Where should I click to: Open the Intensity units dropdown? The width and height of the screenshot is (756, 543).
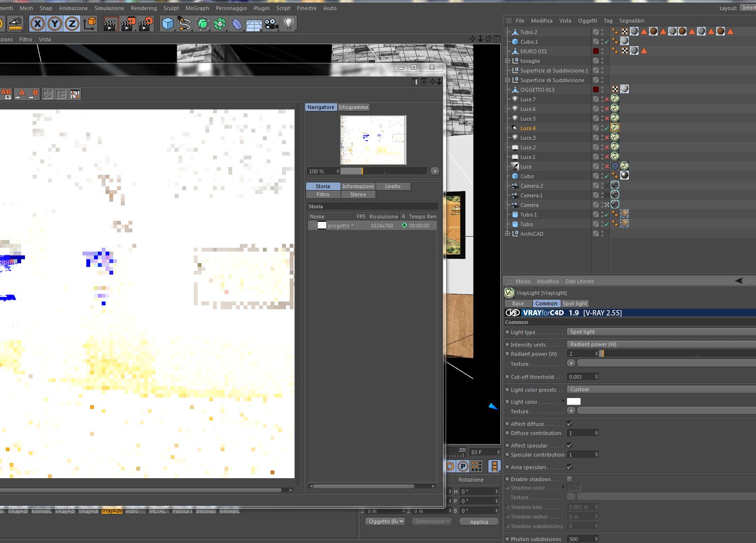pos(661,344)
